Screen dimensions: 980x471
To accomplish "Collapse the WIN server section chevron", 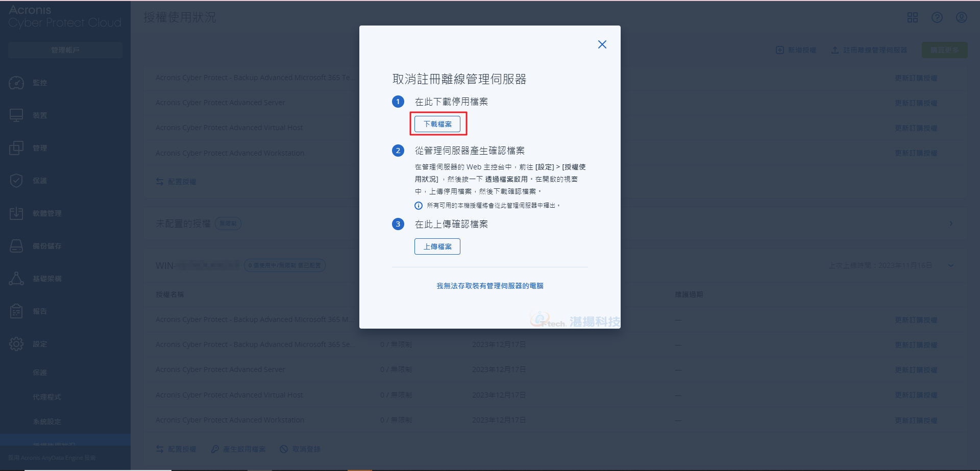I will (951, 265).
